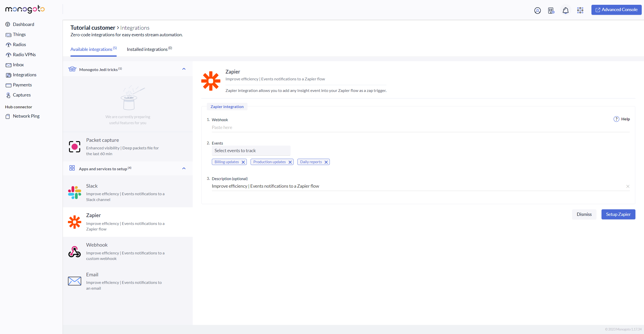Open the apps grid icon
This screenshot has height=334, width=644.
click(580, 10)
